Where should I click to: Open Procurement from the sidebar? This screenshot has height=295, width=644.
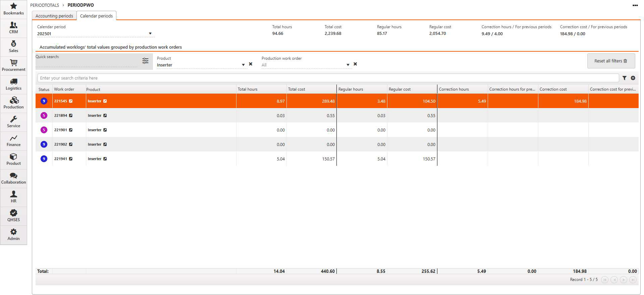click(13, 65)
